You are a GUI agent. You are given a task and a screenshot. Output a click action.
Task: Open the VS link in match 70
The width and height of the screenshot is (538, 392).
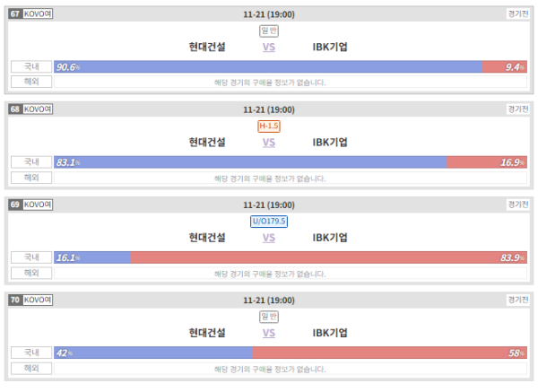(269, 333)
